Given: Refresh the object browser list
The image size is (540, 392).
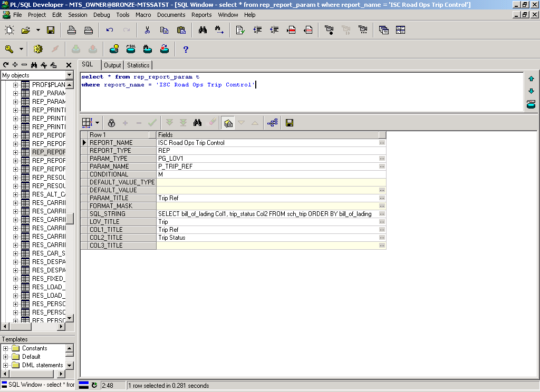Looking at the screenshot, I should pyautogui.click(x=6, y=65).
